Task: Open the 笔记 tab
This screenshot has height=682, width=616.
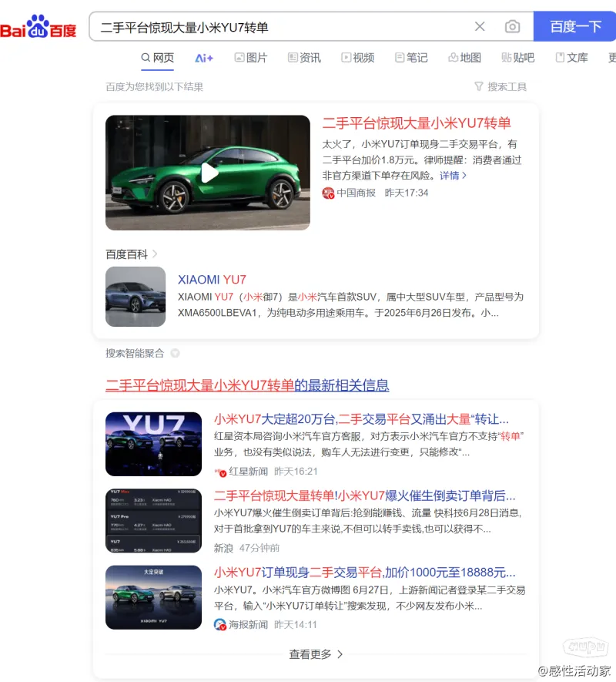Action: pyautogui.click(x=411, y=58)
